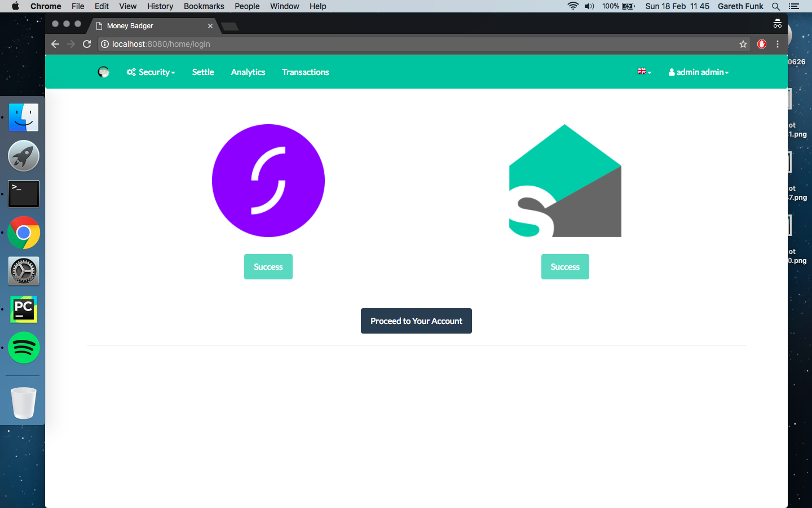Open Spotlight search icon
This screenshot has width=812, height=508.
[x=776, y=6]
